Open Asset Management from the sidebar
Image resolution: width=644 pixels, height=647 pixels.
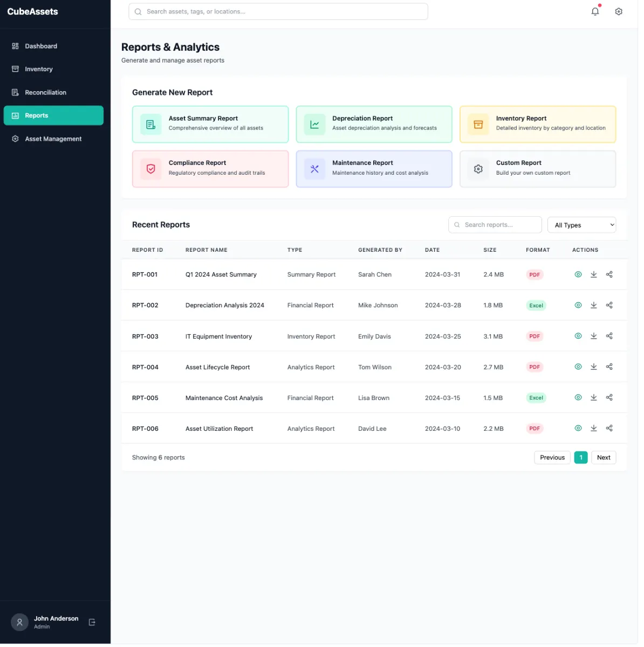[x=53, y=139]
